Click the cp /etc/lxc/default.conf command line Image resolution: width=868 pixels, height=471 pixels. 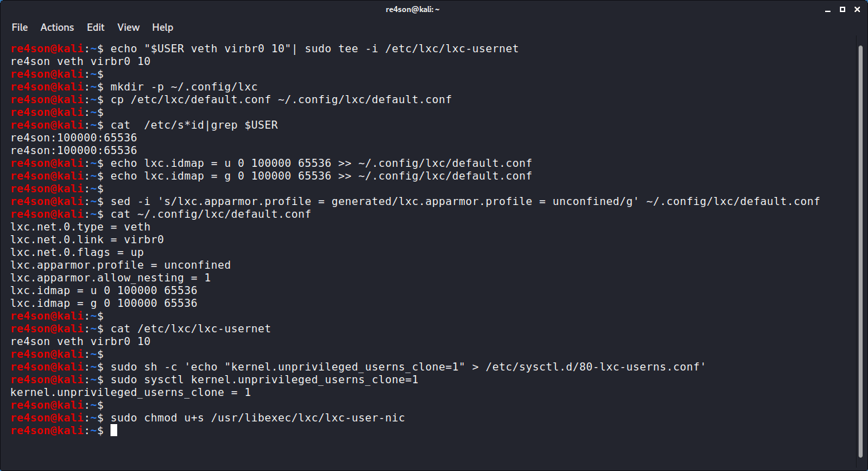281,100
